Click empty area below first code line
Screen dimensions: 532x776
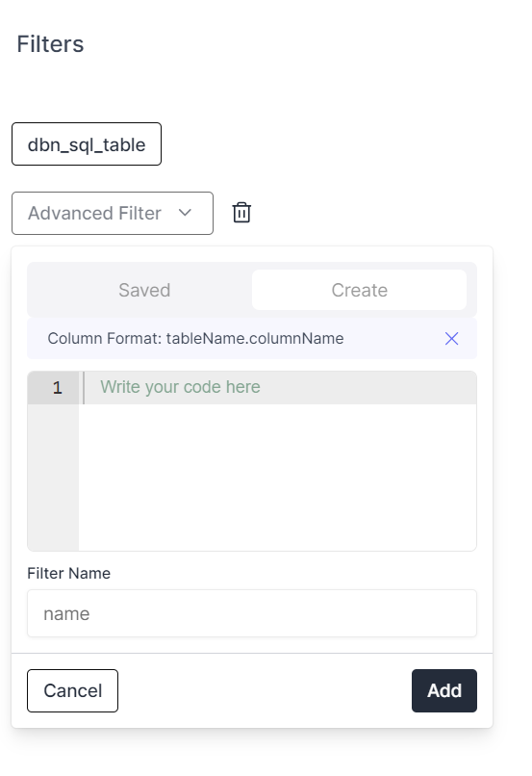pyautogui.click(x=277, y=478)
